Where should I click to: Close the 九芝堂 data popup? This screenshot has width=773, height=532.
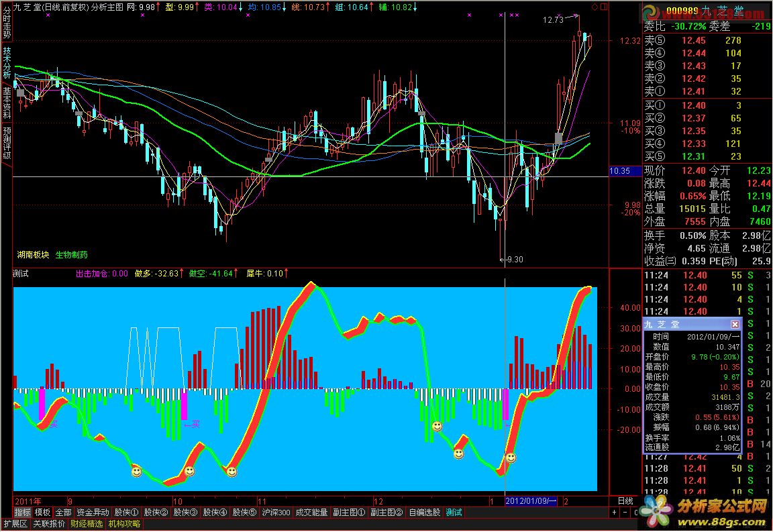coord(735,325)
